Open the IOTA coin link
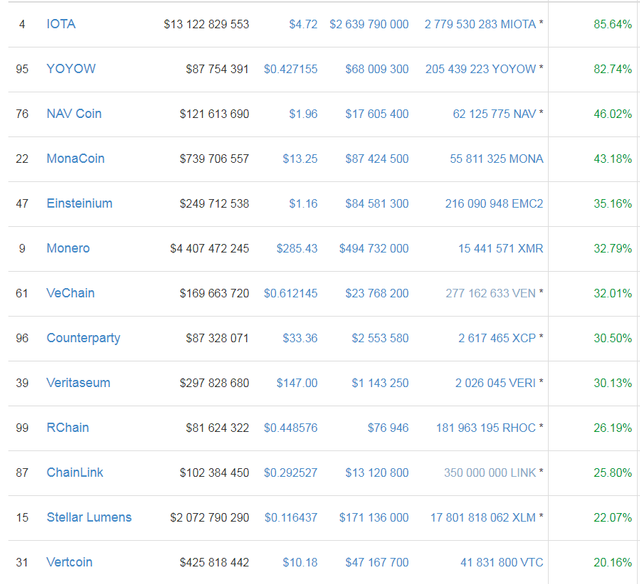The width and height of the screenshot is (640, 584). [61, 24]
